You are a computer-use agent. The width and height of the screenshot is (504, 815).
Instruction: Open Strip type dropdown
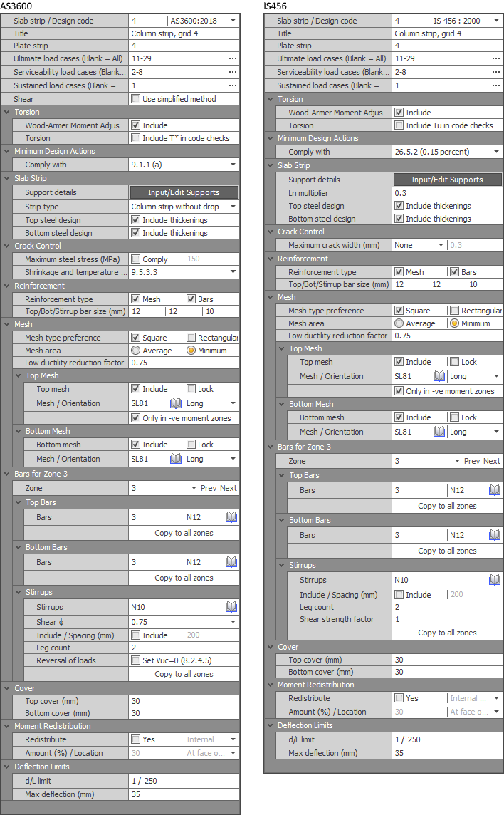pos(233,207)
